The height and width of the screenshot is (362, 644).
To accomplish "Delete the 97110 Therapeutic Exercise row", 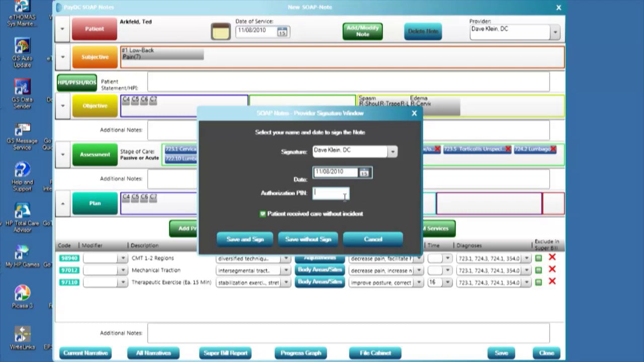I will [x=552, y=282].
